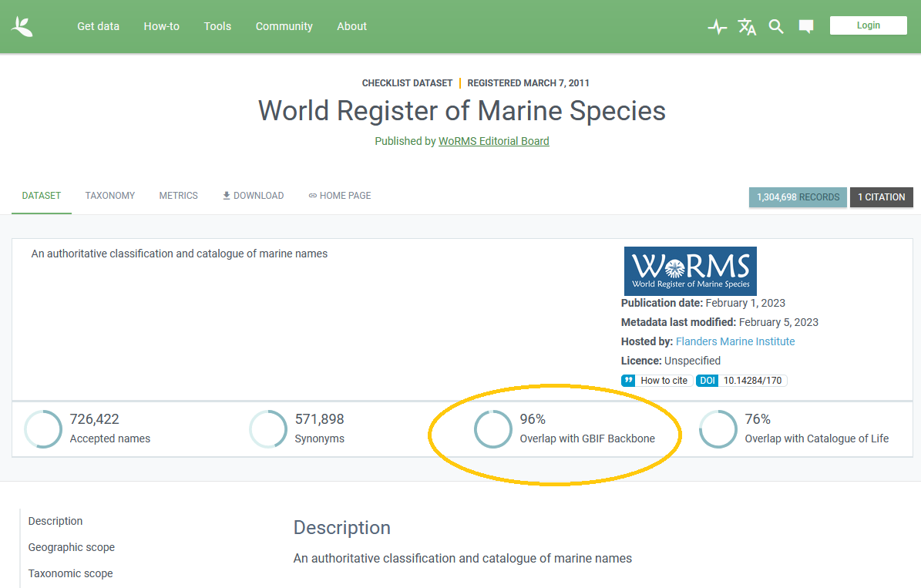Jump to Description in side navigation
This screenshot has height=588, width=921.
(55, 521)
